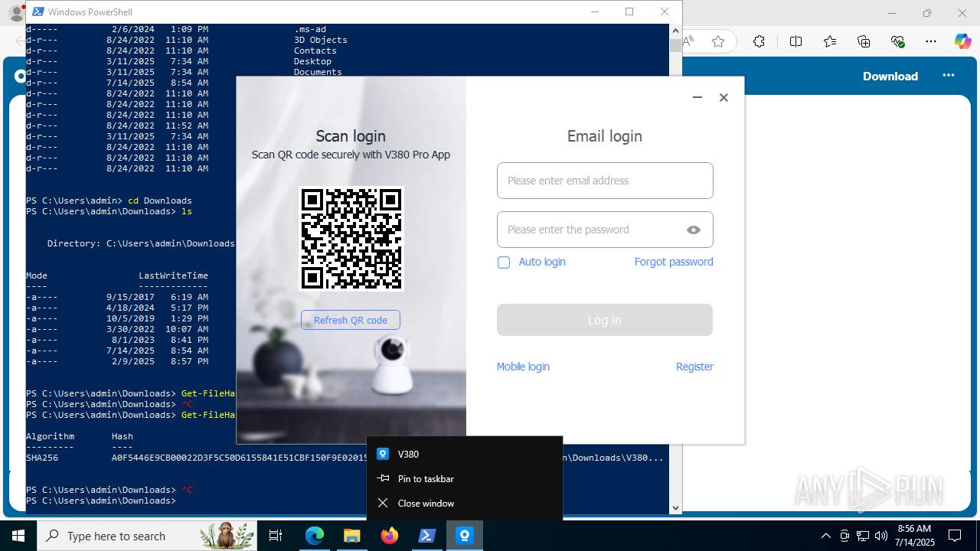Open the Copilot sidebar icon
Viewport: 980px width, 551px height.
[963, 41]
